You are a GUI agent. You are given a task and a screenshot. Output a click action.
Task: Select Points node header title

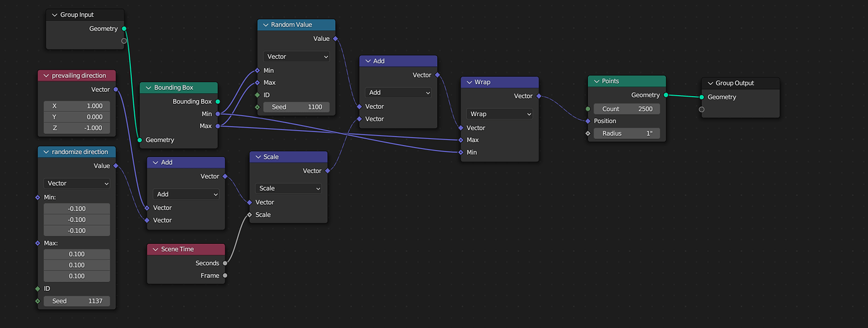(610, 81)
